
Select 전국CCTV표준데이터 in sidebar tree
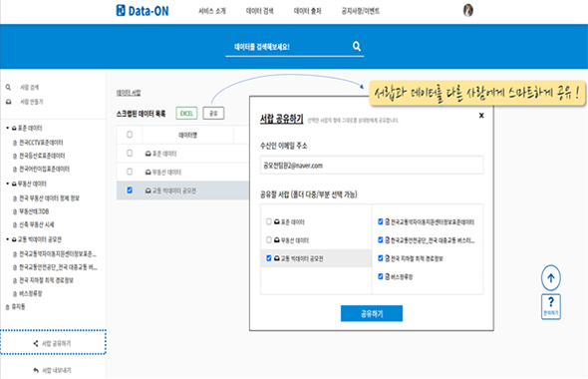pyautogui.click(x=41, y=143)
